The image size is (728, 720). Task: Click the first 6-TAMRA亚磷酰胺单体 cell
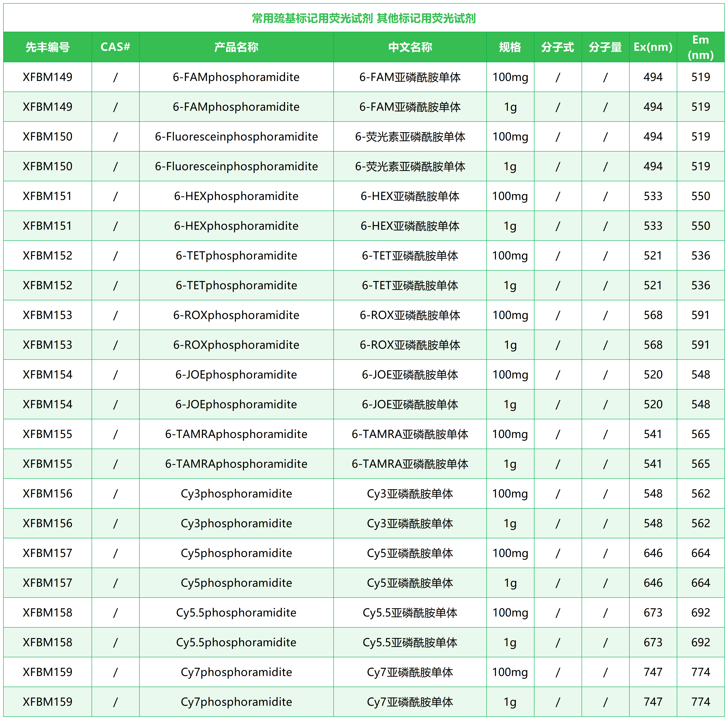point(410,434)
